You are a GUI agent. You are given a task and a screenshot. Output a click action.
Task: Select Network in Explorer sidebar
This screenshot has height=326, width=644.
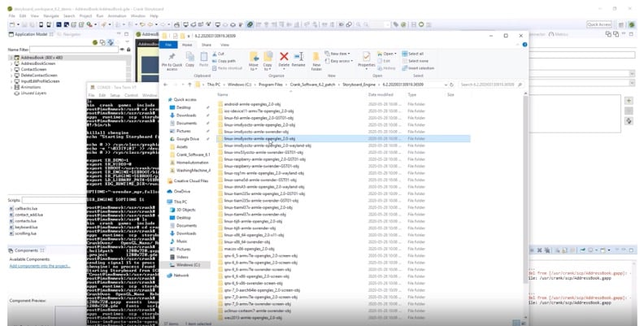(181, 276)
